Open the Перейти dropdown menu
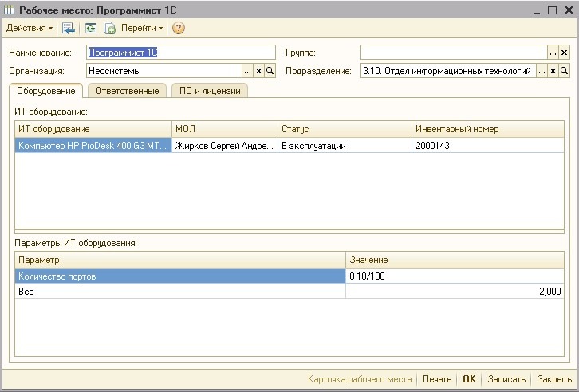The height and width of the screenshot is (392, 579). pyautogui.click(x=142, y=28)
